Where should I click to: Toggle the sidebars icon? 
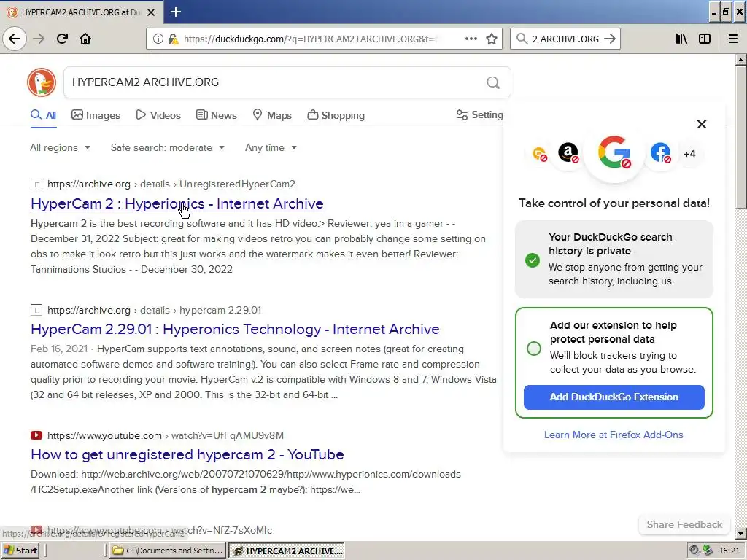pyautogui.click(x=705, y=39)
